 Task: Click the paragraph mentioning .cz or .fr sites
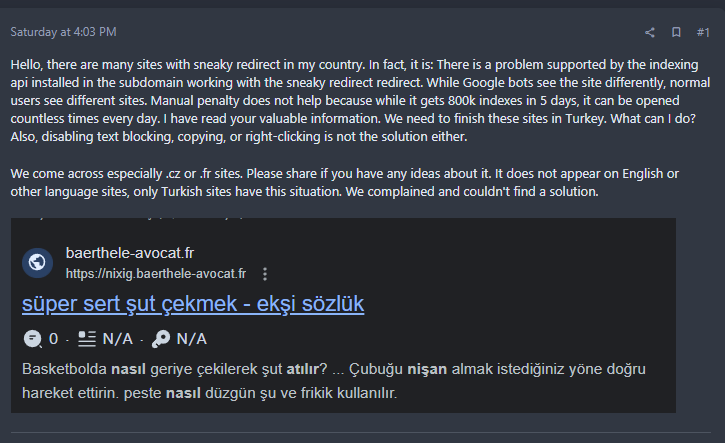(344, 183)
